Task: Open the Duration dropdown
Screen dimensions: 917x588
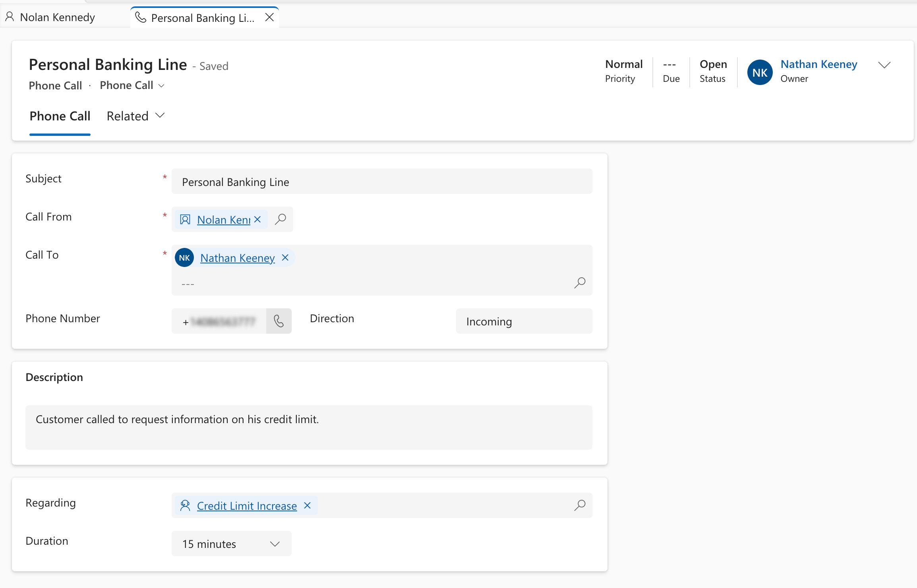Action: tap(231, 544)
